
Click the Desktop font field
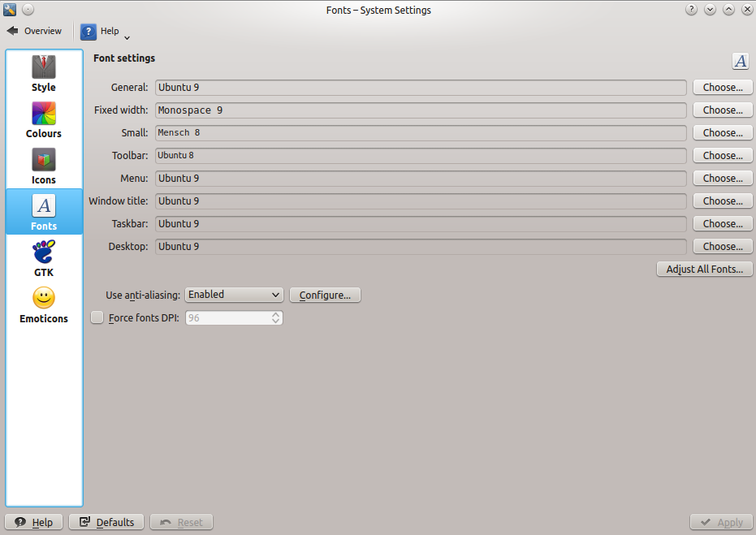coord(421,246)
